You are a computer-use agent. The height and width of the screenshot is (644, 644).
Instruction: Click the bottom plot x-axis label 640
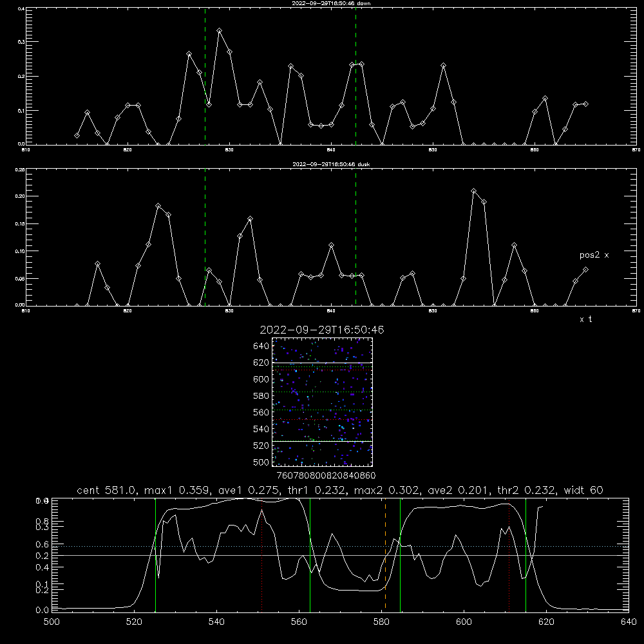(x=629, y=622)
